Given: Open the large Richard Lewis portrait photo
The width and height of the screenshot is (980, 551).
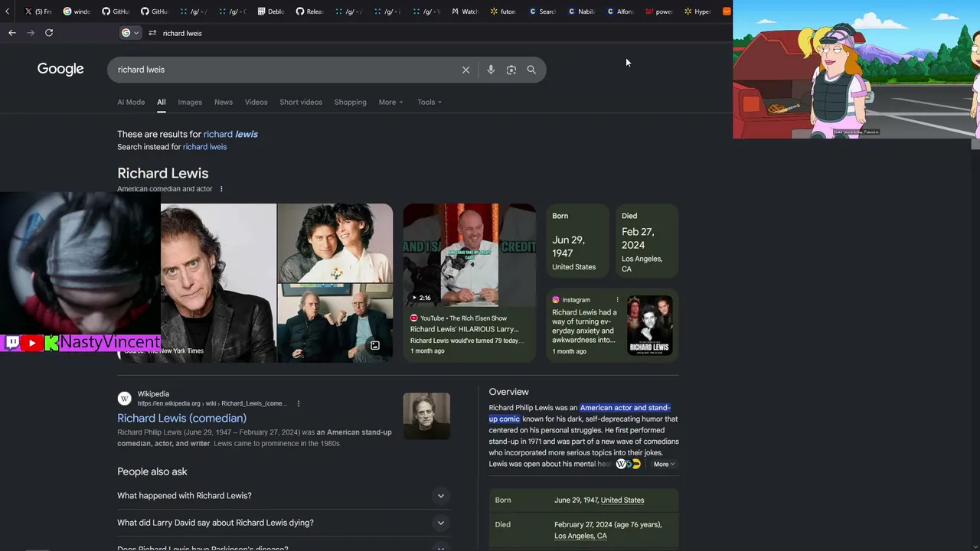Looking at the screenshot, I should tap(218, 282).
